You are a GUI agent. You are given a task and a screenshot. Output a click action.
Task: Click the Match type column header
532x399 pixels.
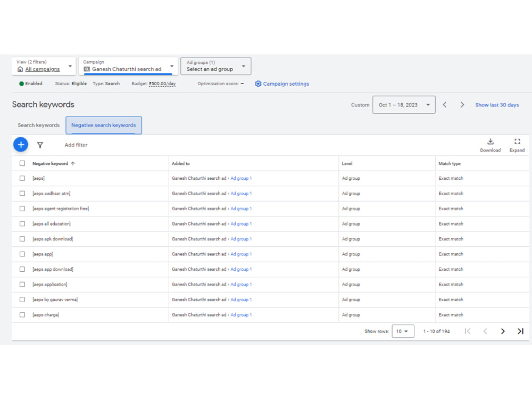tap(450, 163)
